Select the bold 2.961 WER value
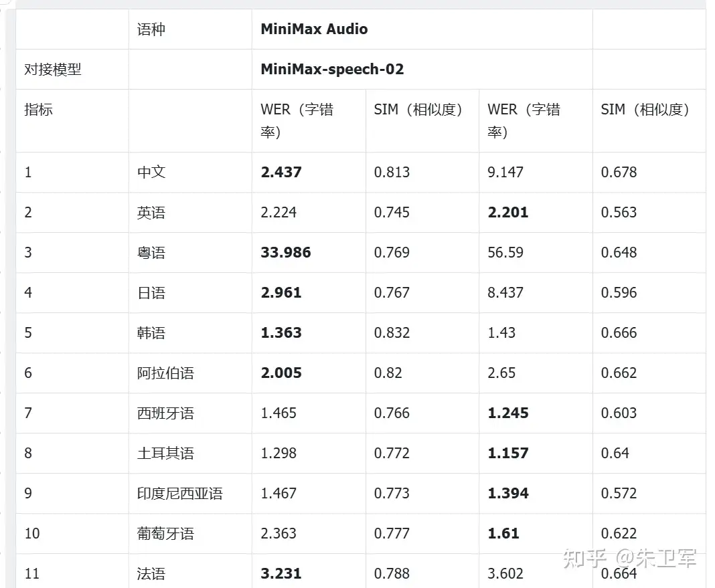The image size is (715, 588). [281, 292]
